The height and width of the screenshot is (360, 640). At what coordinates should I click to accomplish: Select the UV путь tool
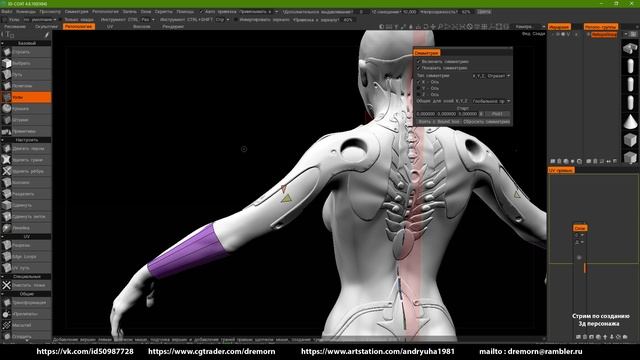pos(26,268)
